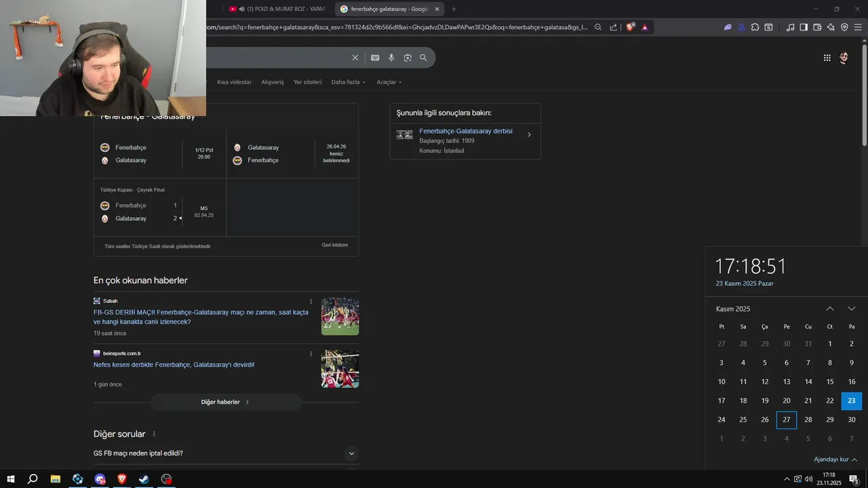Switch to Kısa videolar tab
The height and width of the screenshot is (488, 868).
coord(234,82)
